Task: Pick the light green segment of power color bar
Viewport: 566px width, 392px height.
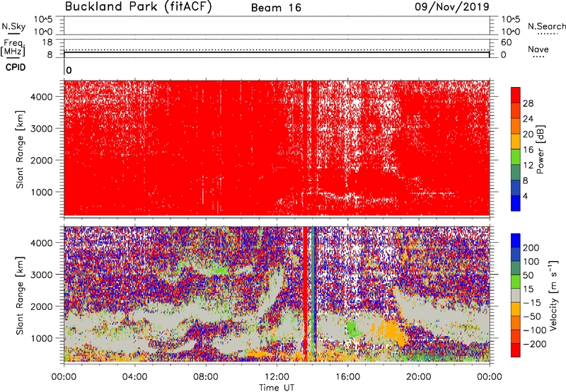Action: (x=516, y=157)
